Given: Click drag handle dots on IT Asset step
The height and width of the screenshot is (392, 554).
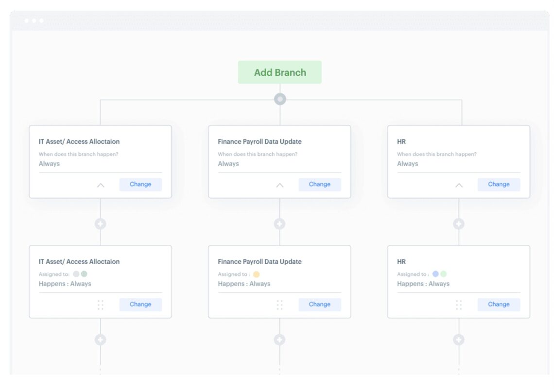Looking at the screenshot, I should point(101,305).
